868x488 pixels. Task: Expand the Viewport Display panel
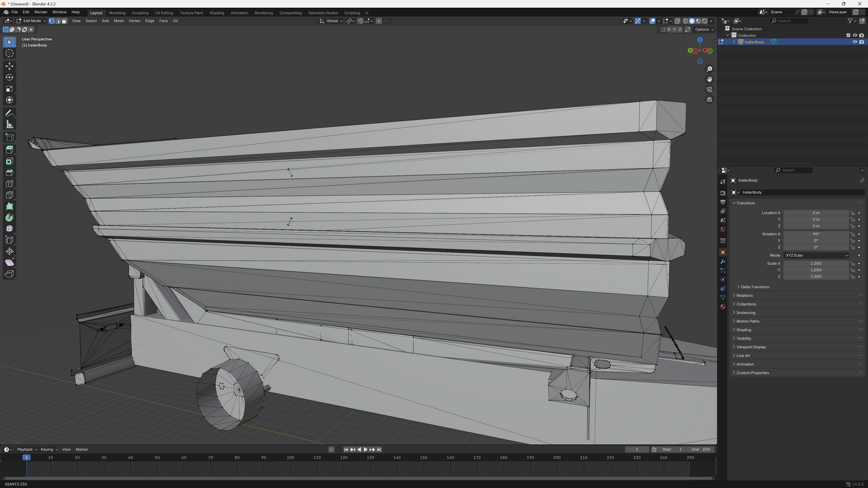tap(751, 347)
